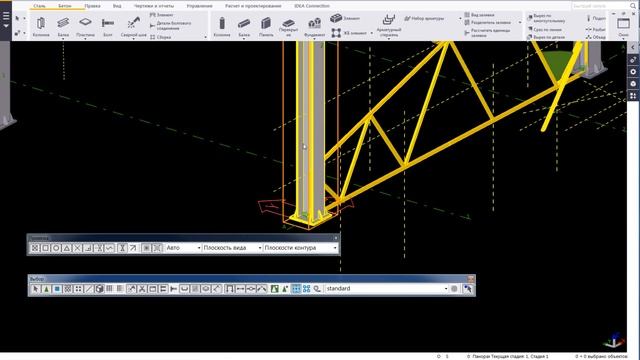Viewport: 640px width, 360px height.
Task: Activate the Сварной шов weld tool
Action: pos(133,27)
